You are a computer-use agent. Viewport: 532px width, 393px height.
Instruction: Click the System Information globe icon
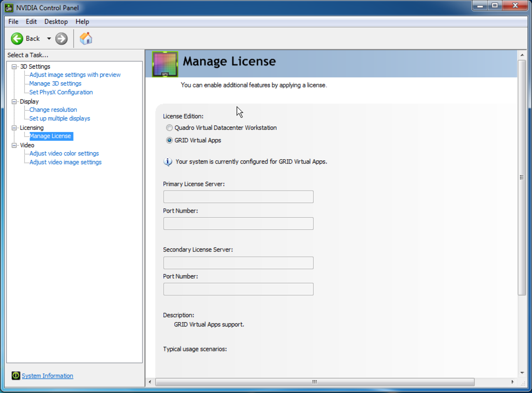click(15, 376)
